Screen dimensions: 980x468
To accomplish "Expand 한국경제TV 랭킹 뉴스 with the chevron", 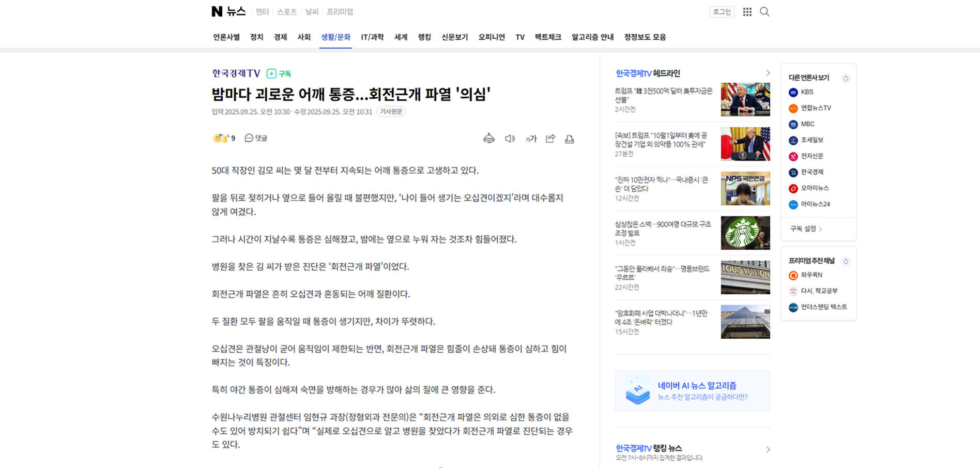I will 768,449.
